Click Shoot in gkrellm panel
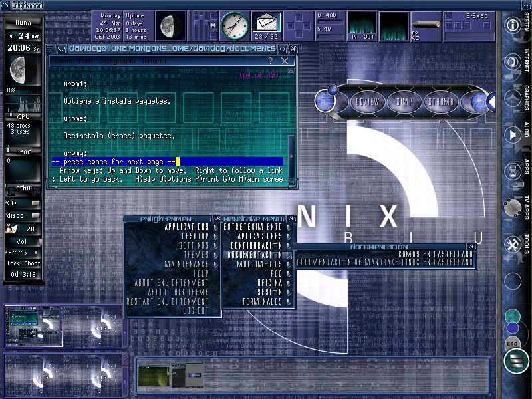The height and width of the screenshot is (399, 532). [x=32, y=263]
